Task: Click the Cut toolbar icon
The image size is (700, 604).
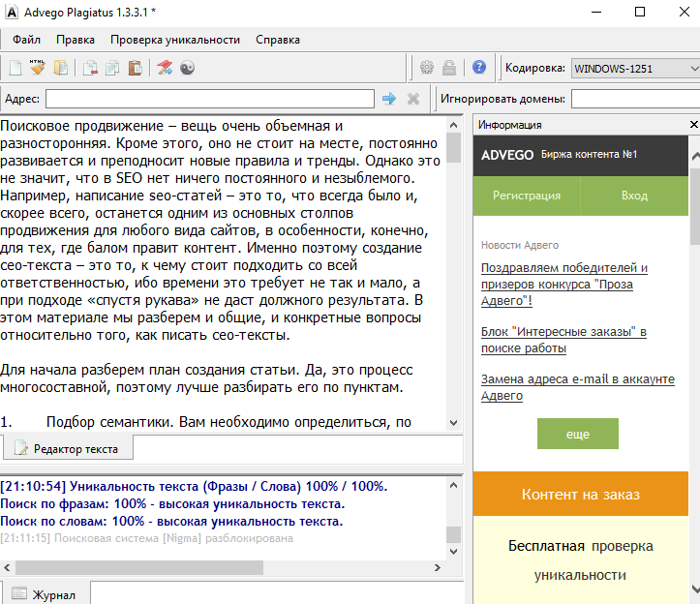Action: 91,68
